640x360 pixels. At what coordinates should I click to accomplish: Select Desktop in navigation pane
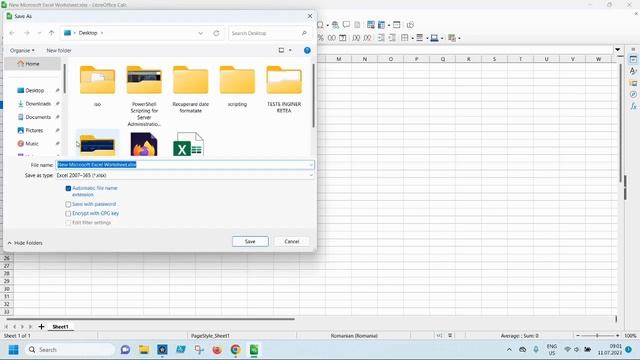(x=35, y=90)
